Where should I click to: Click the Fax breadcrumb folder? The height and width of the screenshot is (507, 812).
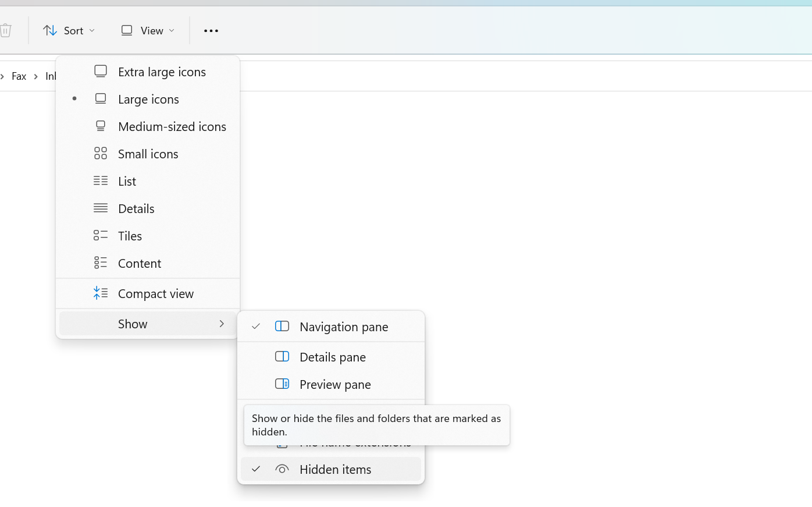pyautogui.click(x=19, y=76)
